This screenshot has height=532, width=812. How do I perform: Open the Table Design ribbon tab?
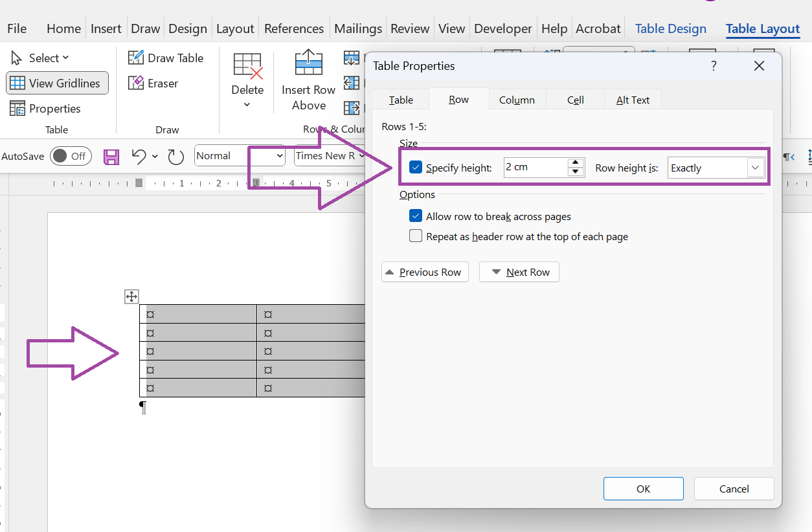(670, 28)
